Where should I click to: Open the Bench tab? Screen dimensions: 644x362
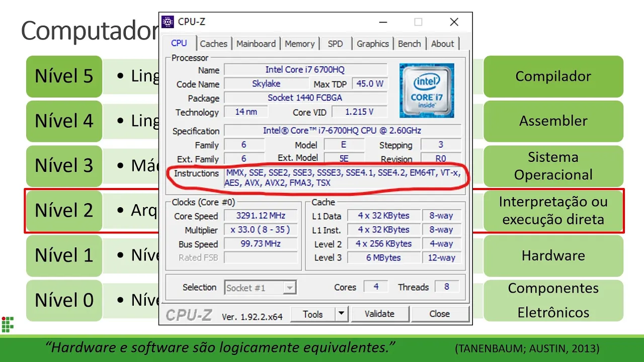coord(409,44)
